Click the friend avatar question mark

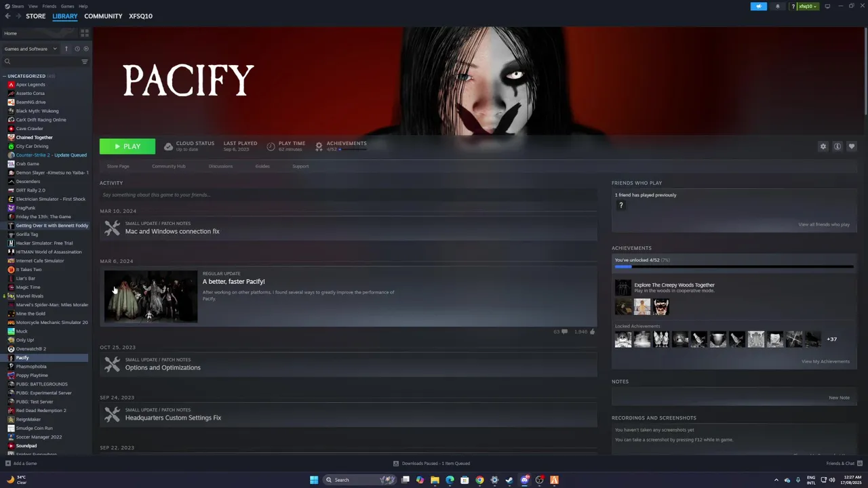click(x=620, y=205)
